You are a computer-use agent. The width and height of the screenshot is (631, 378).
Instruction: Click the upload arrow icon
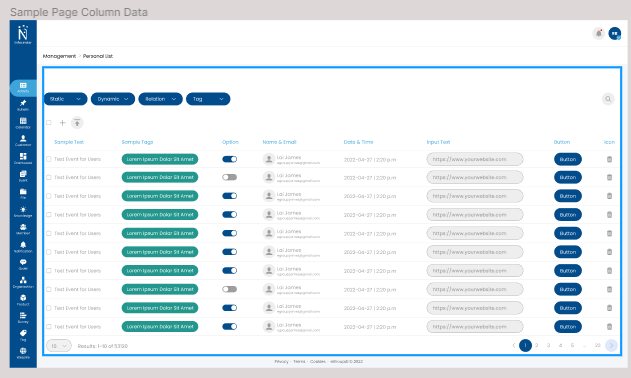point(77,123)
